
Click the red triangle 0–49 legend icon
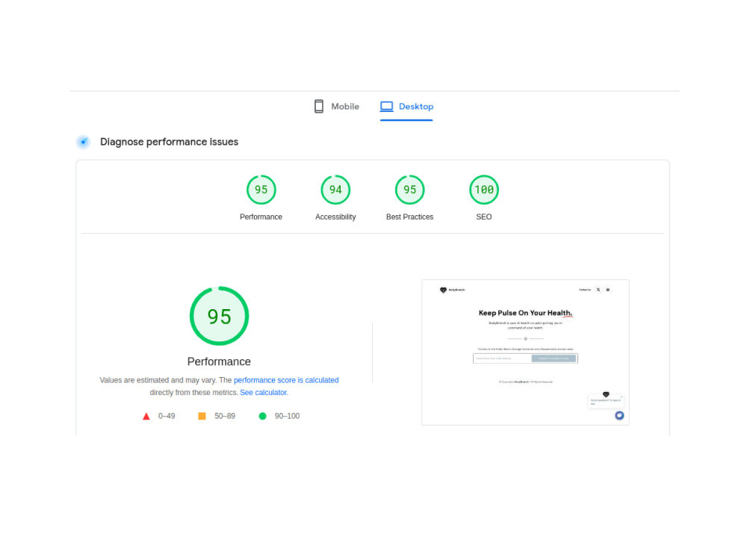pyautogui.click(x=146, y=416)
